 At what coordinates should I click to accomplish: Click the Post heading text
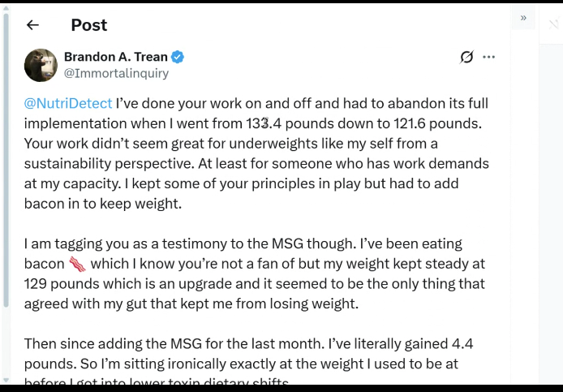(88, 25)
